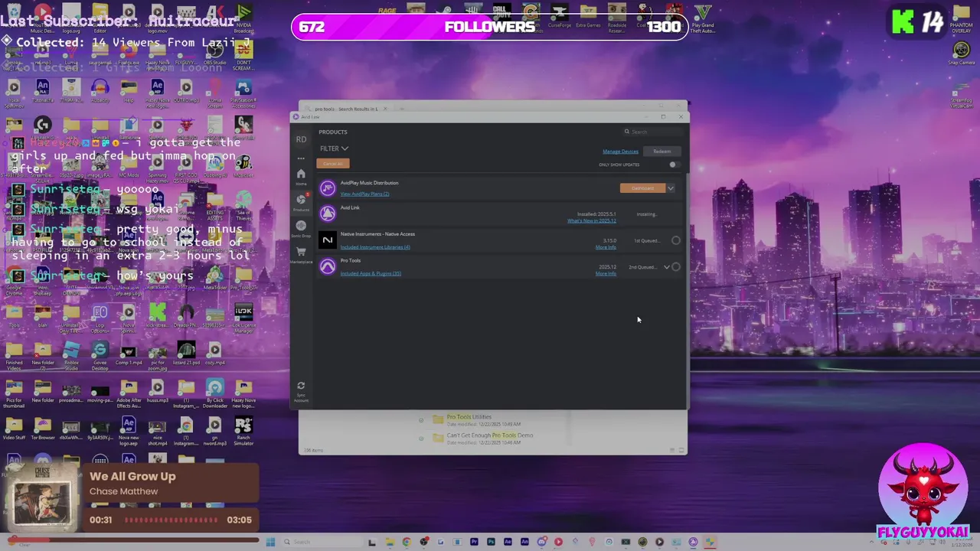Open the Tutorial.fla desktop file
The width and height of the screenshot is (980, 551).
[42, 90]
